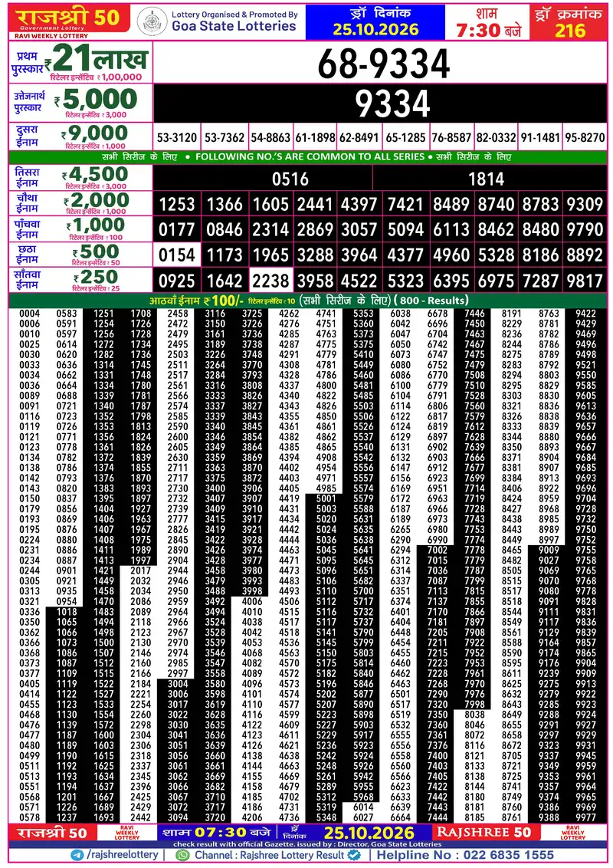613x868 pixels.
Task: Select third prize number 0516
Action: click(290, 179)
